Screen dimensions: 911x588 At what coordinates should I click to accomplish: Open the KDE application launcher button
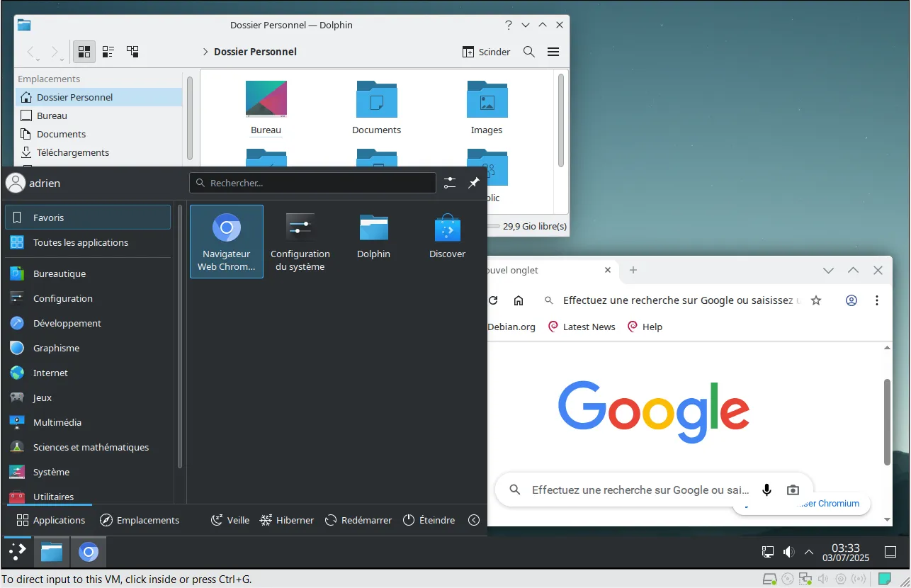(x=17, y=551)
